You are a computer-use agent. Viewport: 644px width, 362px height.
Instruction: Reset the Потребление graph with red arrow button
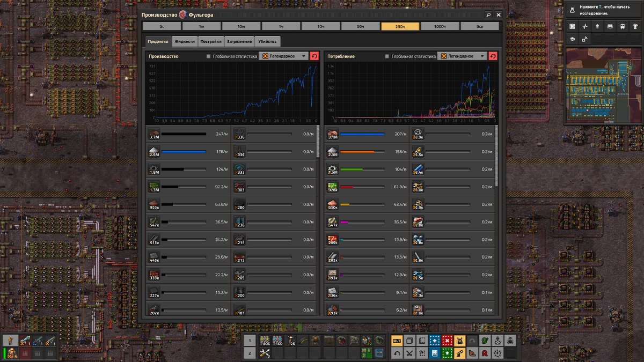(493, 56)
